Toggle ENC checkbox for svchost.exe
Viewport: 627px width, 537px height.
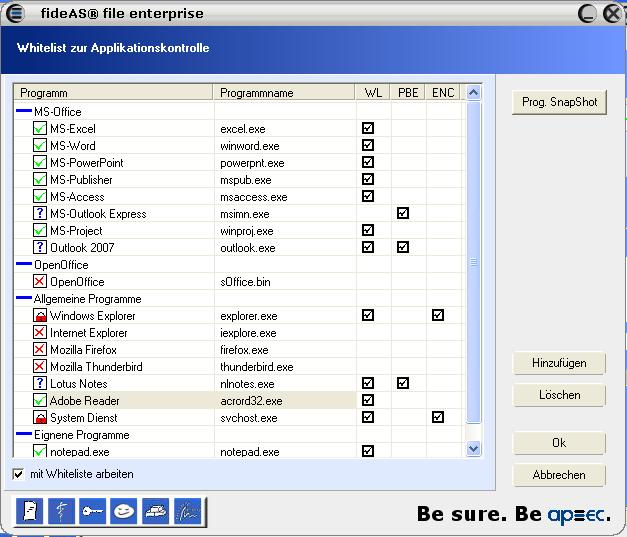click(x=438, y=417)
